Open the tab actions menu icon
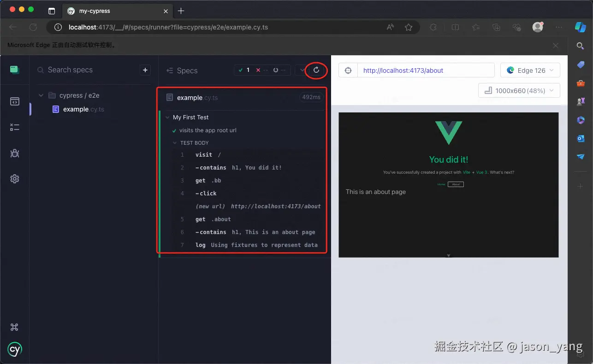This screenshot has height=364, width=593. (x=52, y=11)
